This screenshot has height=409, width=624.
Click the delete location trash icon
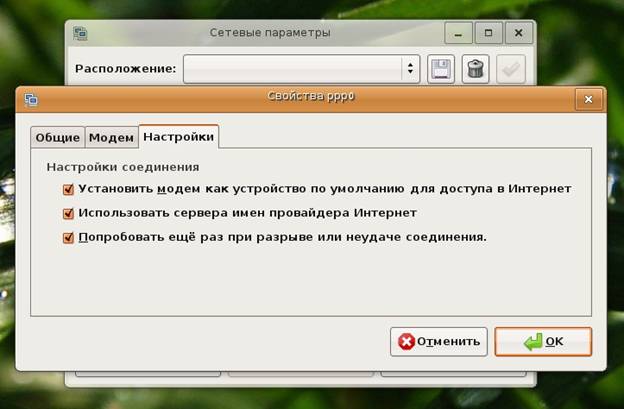coord(475,69)
